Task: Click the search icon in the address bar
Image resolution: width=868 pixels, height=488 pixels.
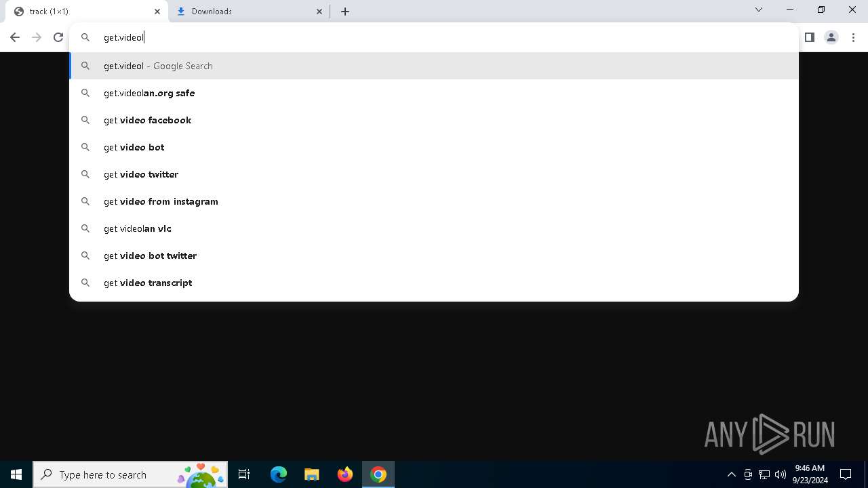Action: 85,37
